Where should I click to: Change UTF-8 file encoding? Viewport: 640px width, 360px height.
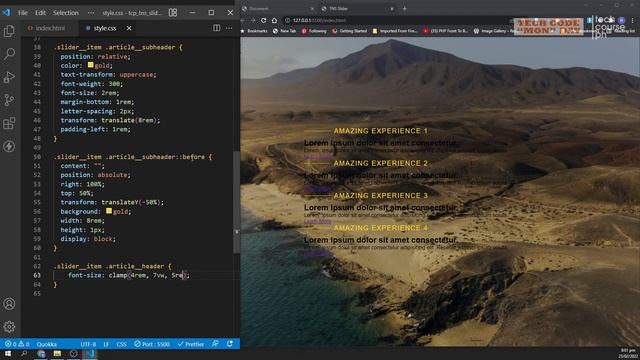pyautogui.click(x=88, y=344)
